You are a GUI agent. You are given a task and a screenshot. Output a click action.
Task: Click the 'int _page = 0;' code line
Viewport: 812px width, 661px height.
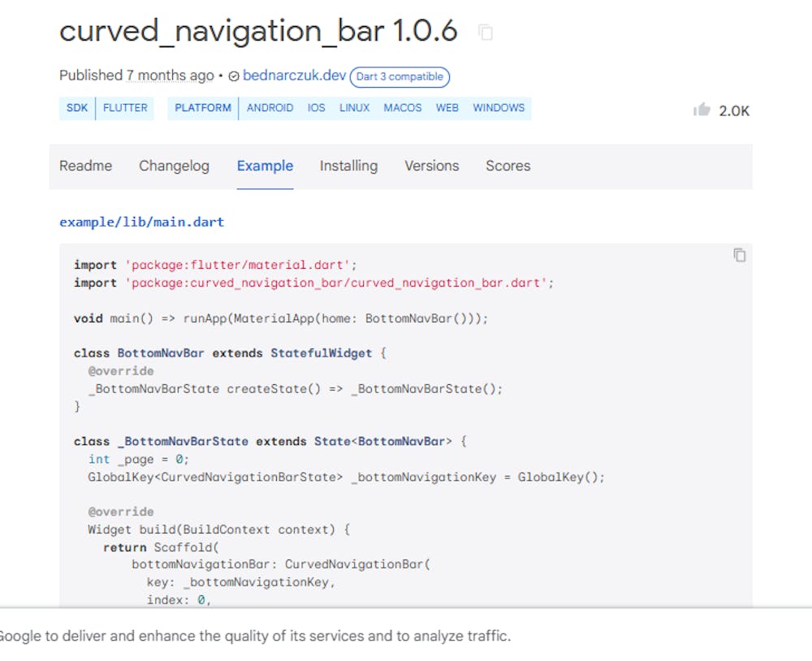[138, 460]
